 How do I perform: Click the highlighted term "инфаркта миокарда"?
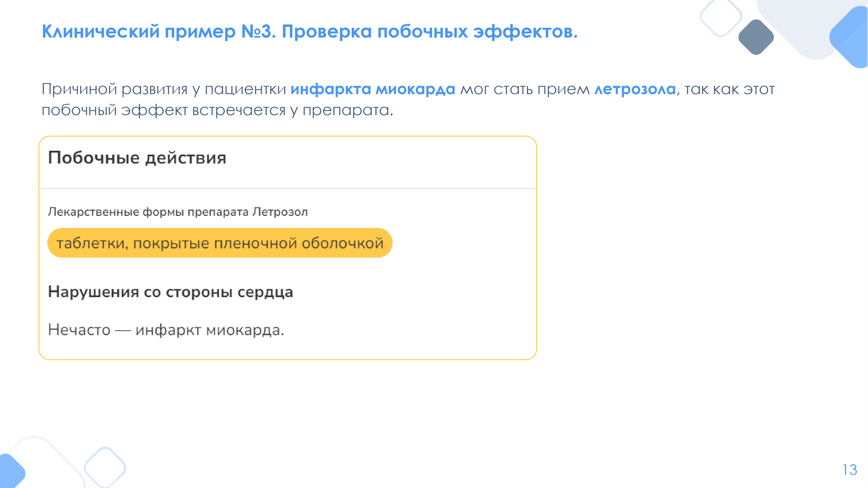373,89
